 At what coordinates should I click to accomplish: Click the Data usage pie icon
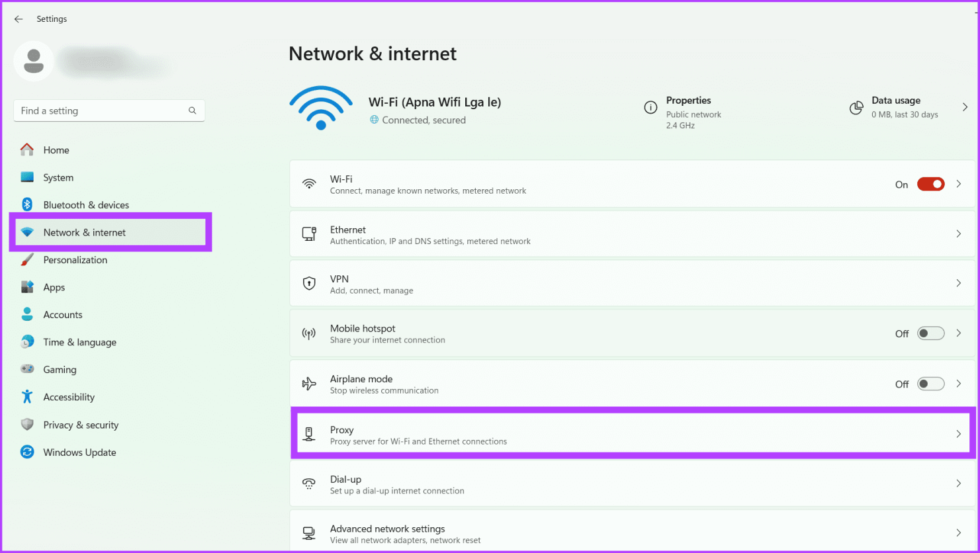tap(856, 107)
